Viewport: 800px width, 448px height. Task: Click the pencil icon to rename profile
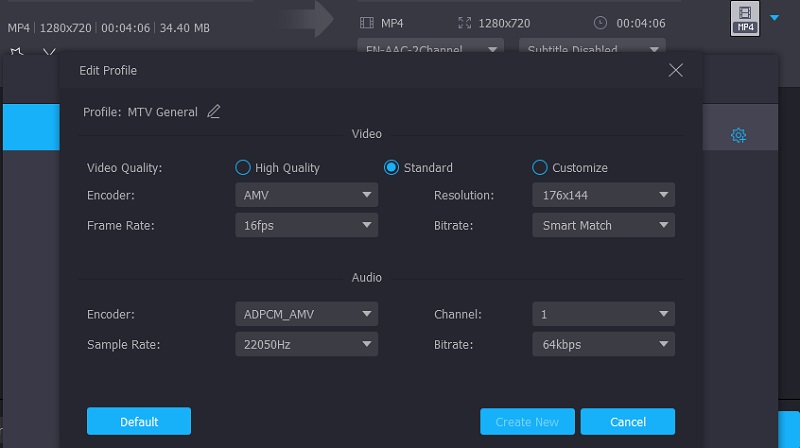pos(214,112)
